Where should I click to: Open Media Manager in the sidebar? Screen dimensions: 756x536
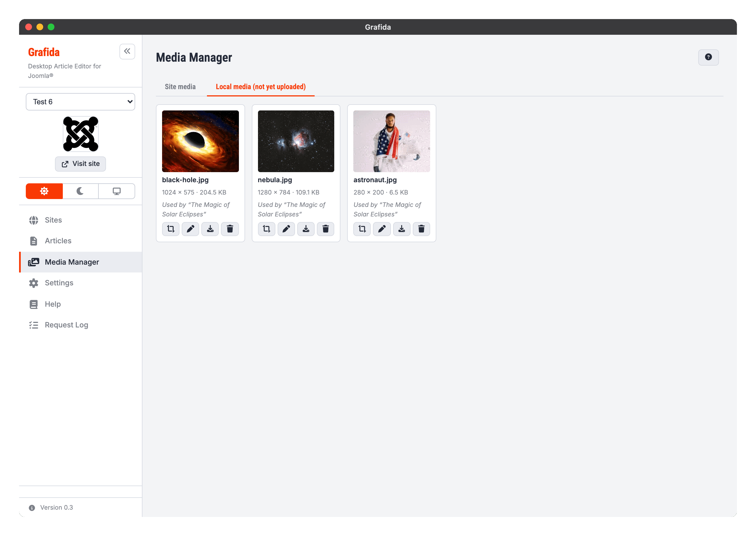tap(80, 262)
